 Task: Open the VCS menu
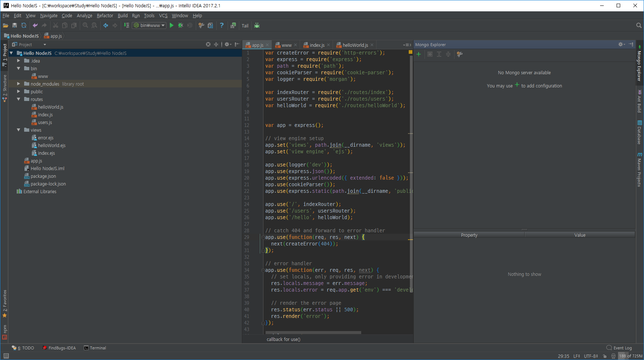(x=163, y=16)
